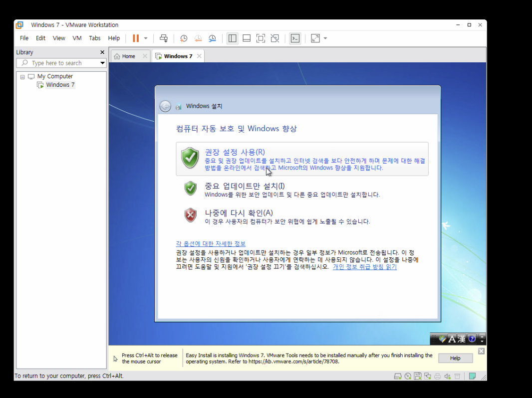
Task: Open the Edit menu
Action: (41, 38)
